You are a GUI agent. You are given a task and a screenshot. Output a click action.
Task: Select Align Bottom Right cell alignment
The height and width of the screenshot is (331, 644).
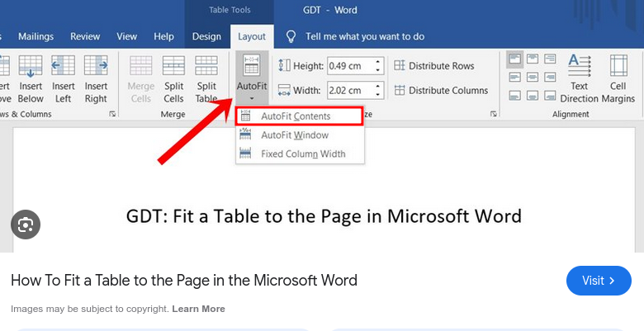click(550, 96)
